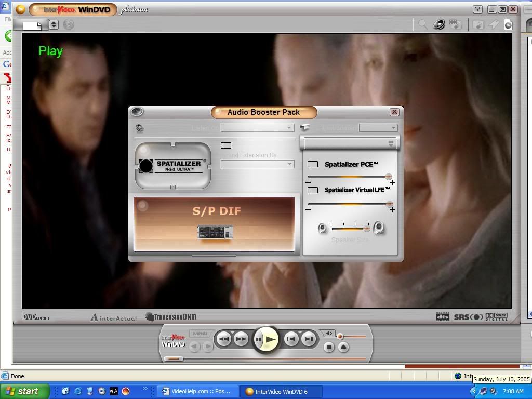Step one frame forward
The image size is (532, 399).
pyautogui.click(x=208, y=347)
